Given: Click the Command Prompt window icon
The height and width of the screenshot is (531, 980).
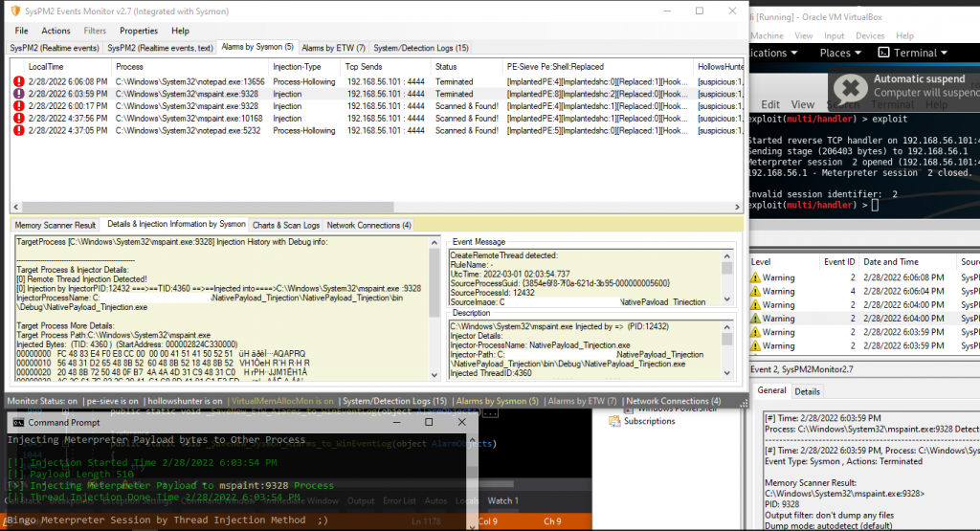Looking at the screenshot, I should (16, 422).
